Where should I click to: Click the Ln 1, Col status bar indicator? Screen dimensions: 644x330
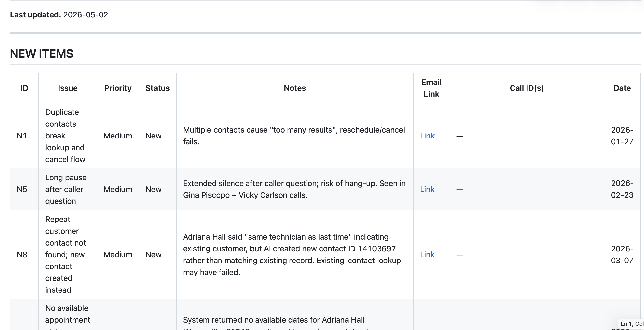(632, 324)
